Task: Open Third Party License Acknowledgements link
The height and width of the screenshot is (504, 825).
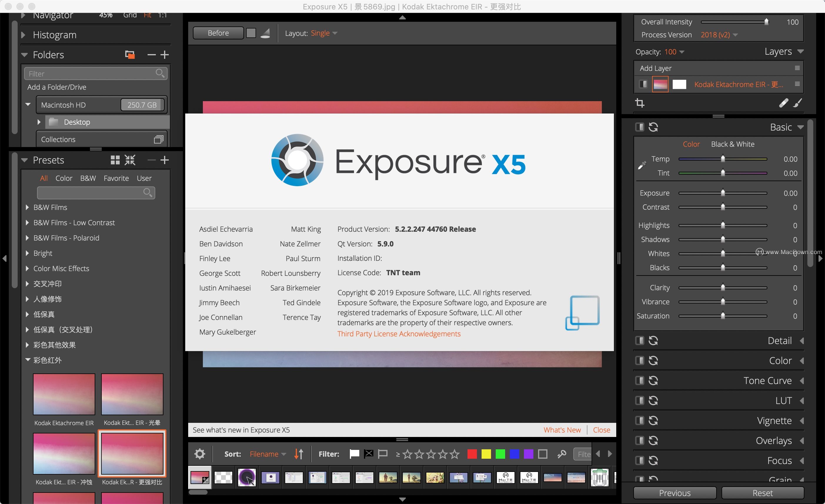Action: click(x=399, y=333)
